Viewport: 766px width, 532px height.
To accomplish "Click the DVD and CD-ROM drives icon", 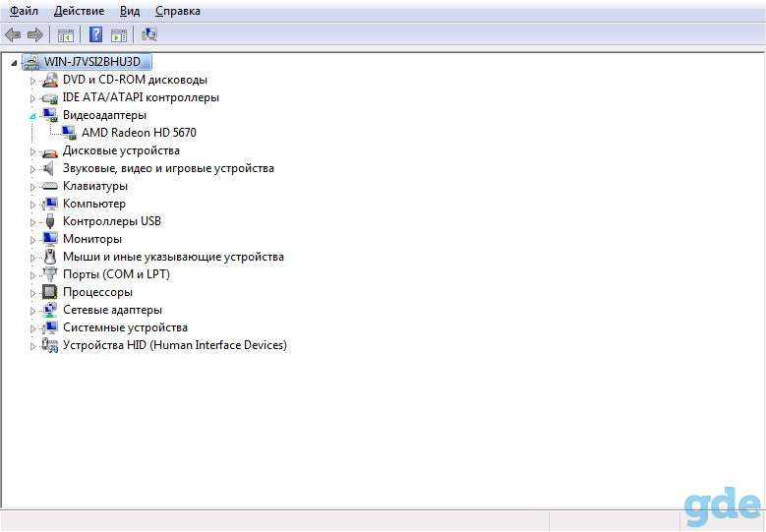I will tap(50, 80).
